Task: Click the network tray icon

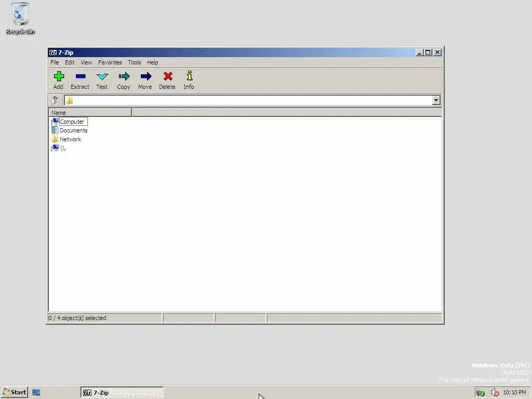Action: click(x=480, y=393)
